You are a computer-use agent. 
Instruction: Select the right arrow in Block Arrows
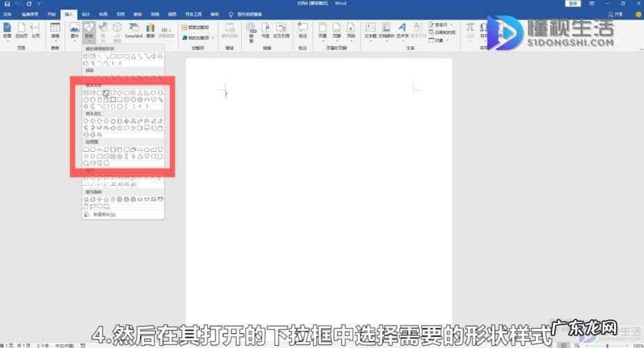[x=86, y=121]
